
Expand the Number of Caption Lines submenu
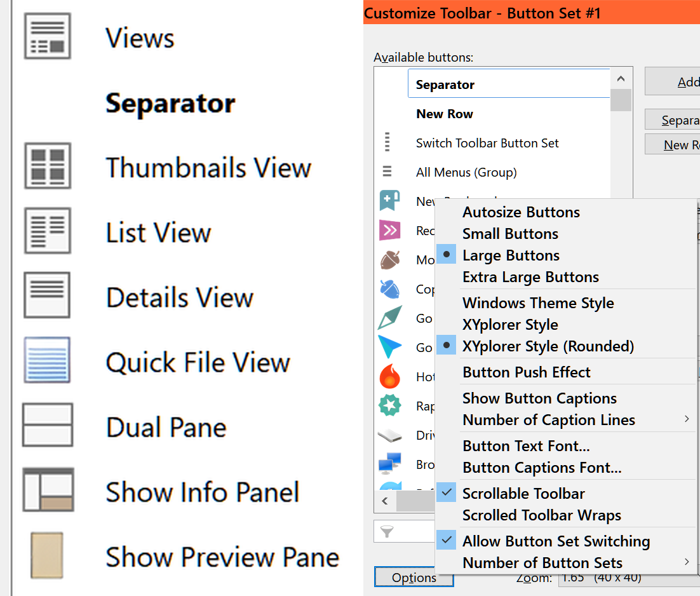[565, 420]
